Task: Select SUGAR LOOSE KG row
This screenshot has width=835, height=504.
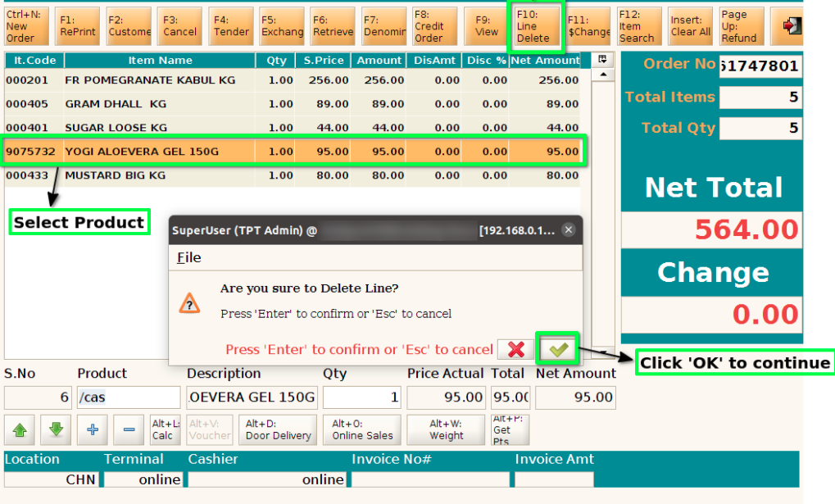Action: coord(293,127)
